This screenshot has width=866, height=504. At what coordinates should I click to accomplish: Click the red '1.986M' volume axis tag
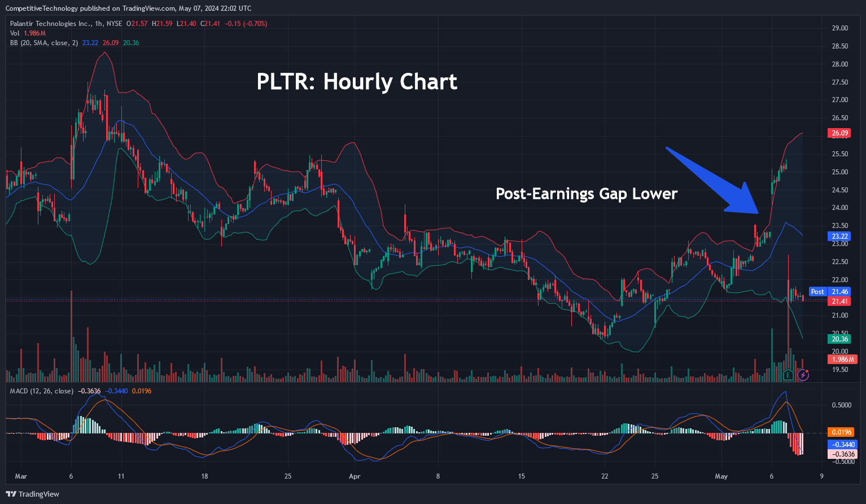point(842,360)
